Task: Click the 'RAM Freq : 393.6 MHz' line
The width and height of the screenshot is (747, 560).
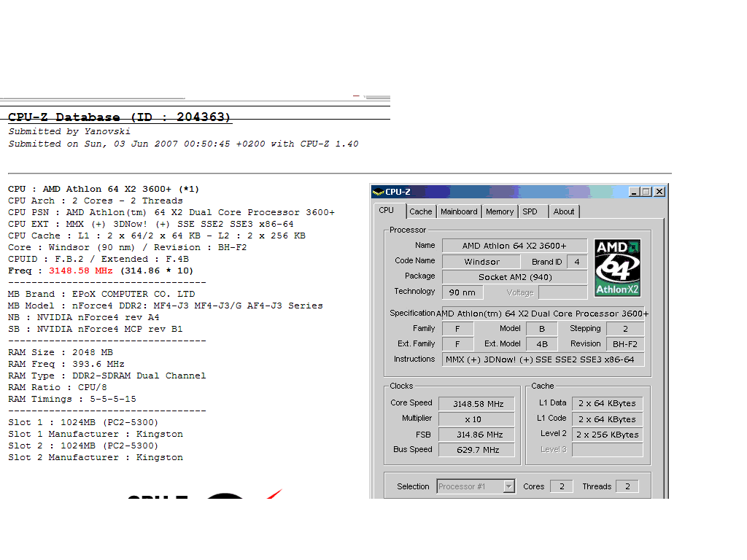Action: coord(66,364)
